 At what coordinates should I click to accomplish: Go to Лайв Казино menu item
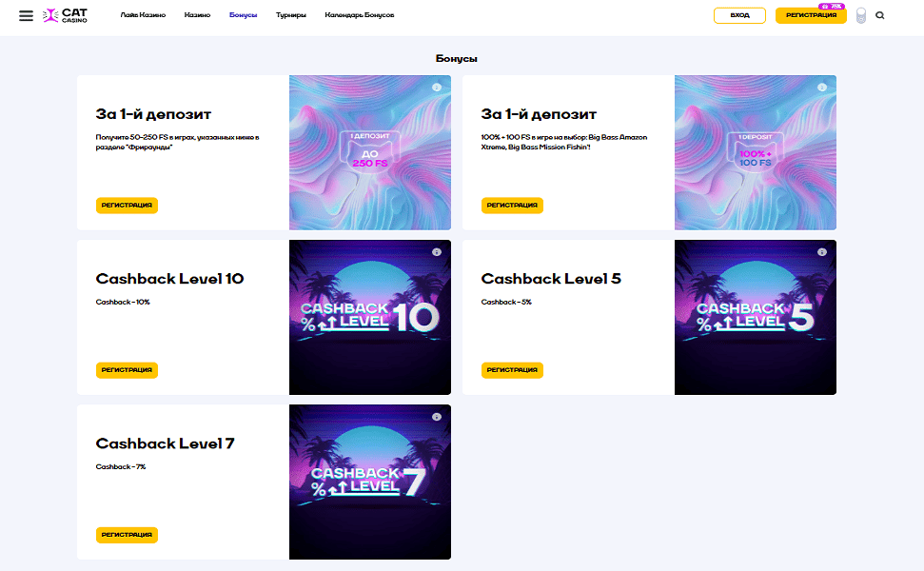143,15
